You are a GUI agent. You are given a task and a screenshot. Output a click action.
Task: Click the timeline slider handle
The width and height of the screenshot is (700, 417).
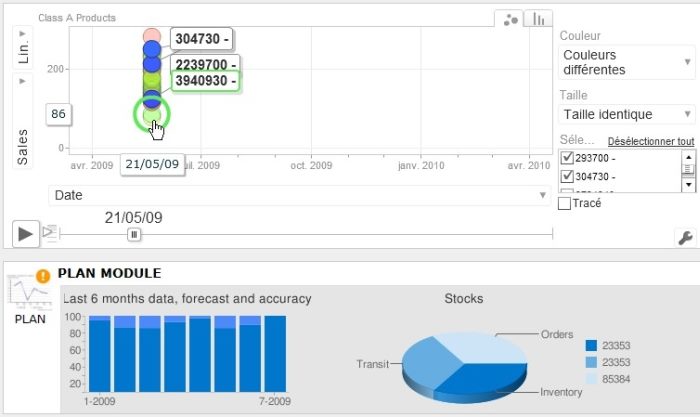click(134, 234)
